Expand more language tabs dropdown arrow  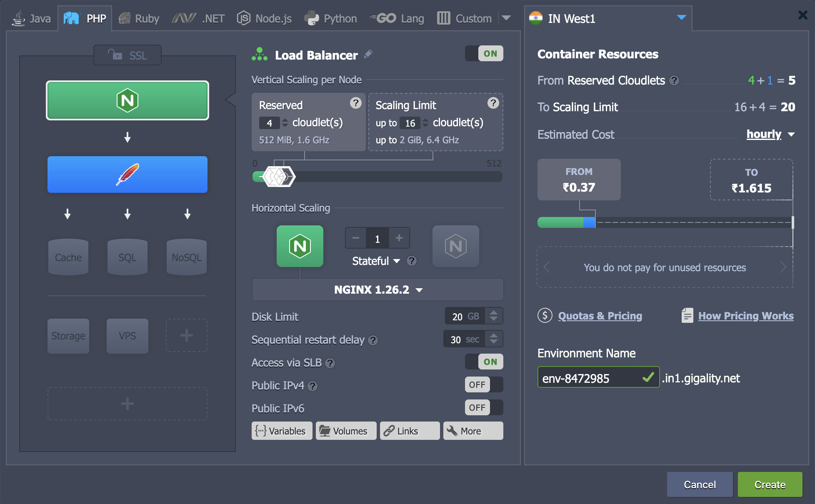pos(506,18)
